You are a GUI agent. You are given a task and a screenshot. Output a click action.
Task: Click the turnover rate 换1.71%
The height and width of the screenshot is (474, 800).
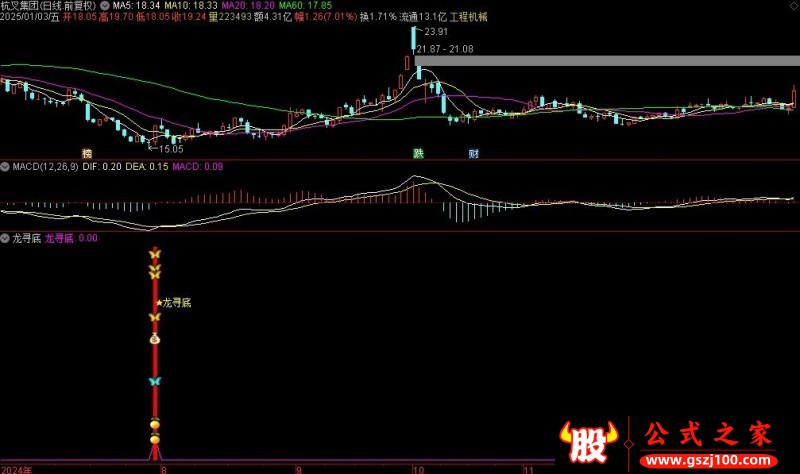pyautogui.click(x=378, y=17)
